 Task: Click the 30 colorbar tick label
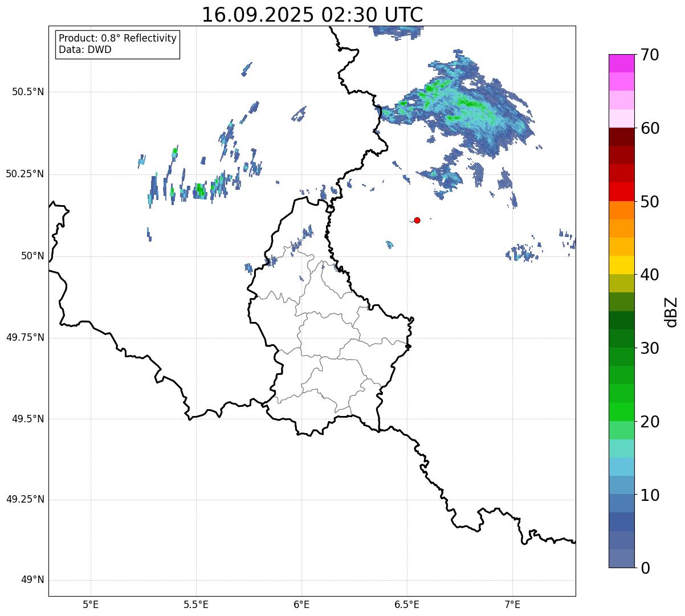click(650, 348)
